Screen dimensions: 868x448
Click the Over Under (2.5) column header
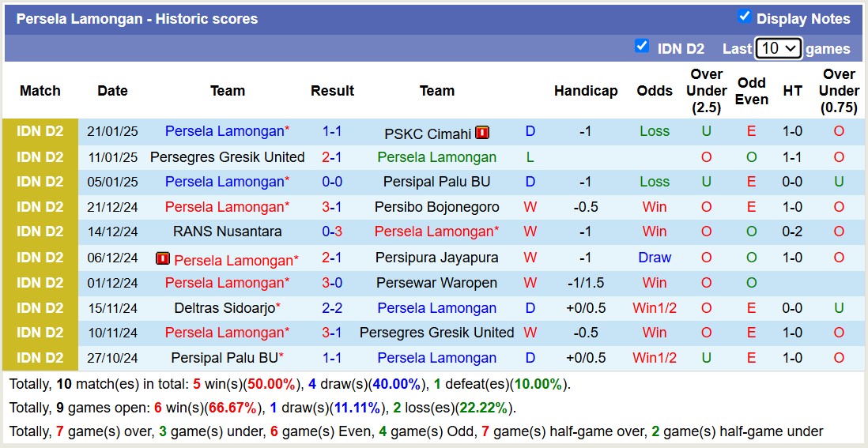click(706, 91)
